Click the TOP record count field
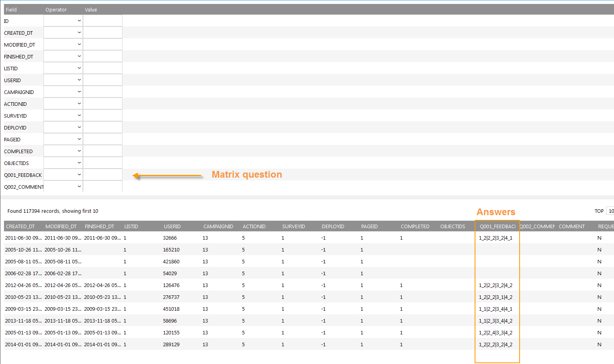The image size is (614, 364). coord(610,211)
